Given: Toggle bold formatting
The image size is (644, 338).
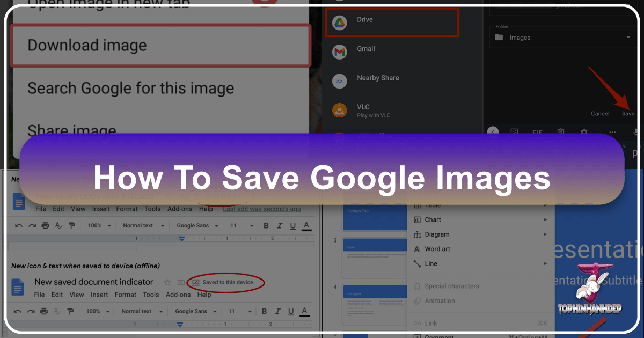Looking at the screenshot, I should point(267,225).
